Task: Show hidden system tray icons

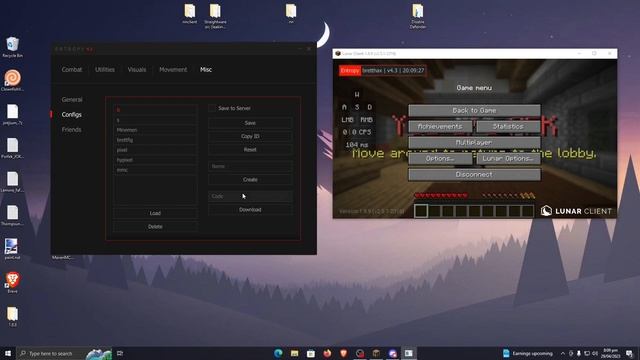Action: (563, 353)
